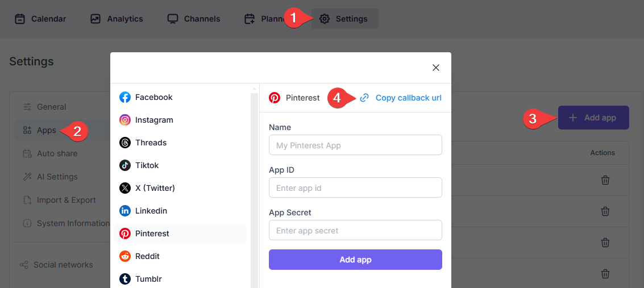Image resolution: width=644 pixels, height=288 pixels.
Task: Click the Facebook logo icon
Action: 125,97
